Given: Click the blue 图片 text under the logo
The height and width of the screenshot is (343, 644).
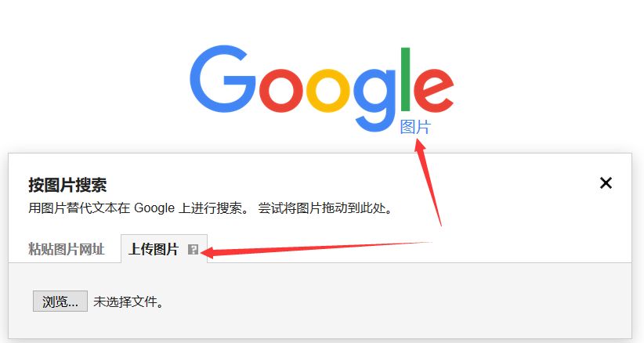Looking at the screenshot, I should tap(414, 127).
